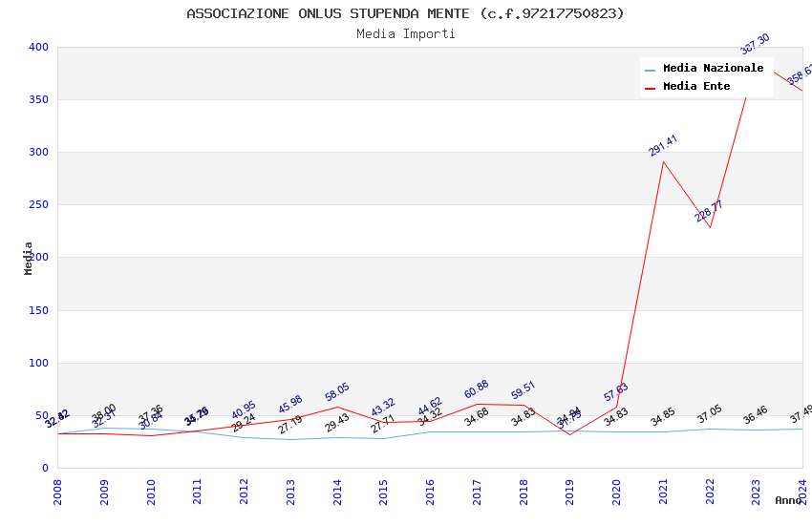Click the 2009 x-axis year label
This screenshot has width=812, height=525.
[104, 492]
